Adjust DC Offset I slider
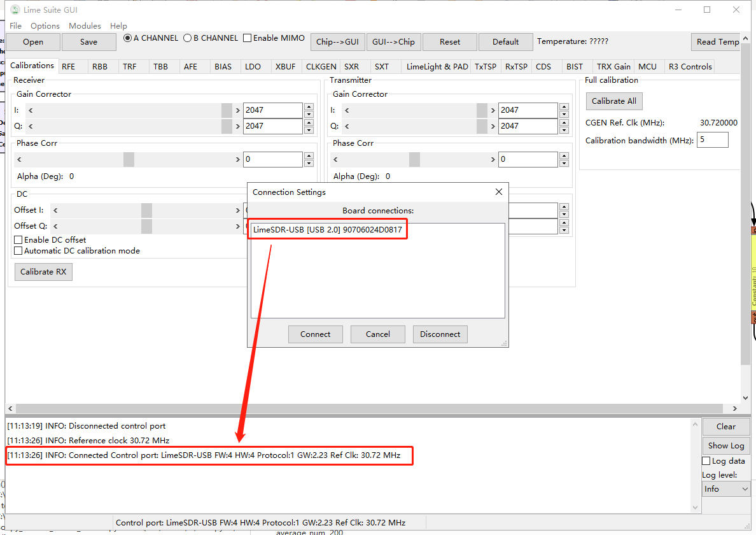Image resolution: width=756 pixels, height=535 pixels. point(146,210)
